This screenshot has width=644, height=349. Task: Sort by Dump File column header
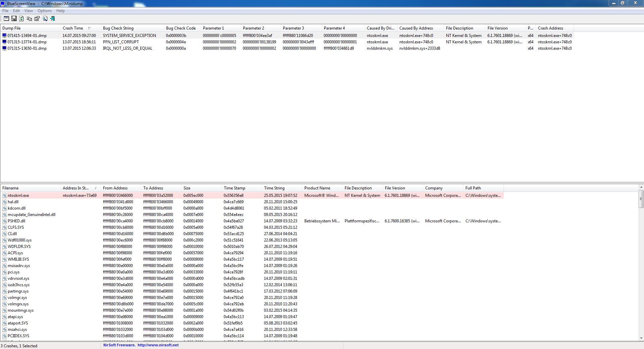30,28
